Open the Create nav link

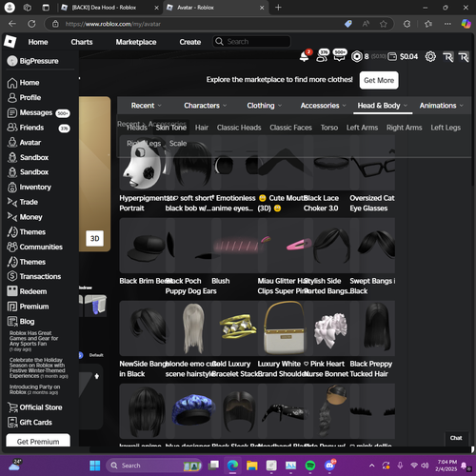tap(190, 42)
